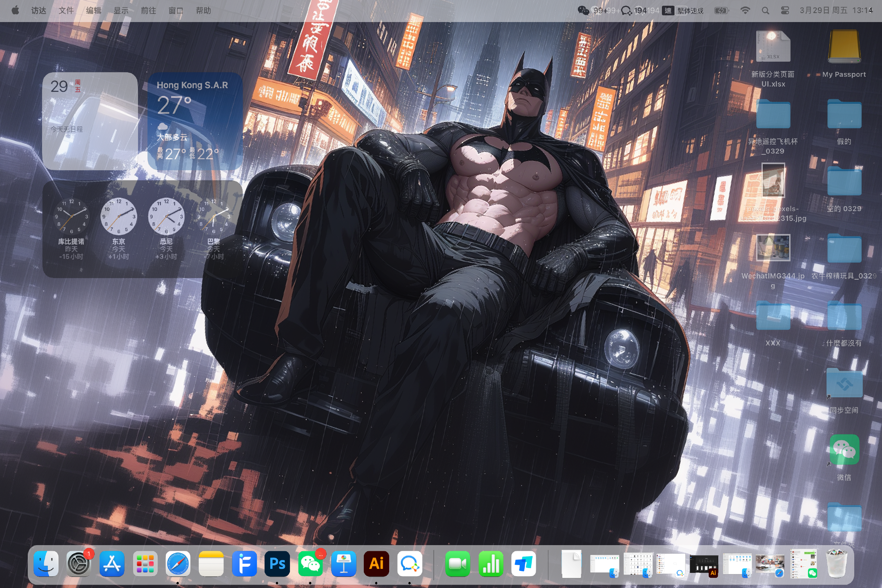882x588 pixels.
Task: Launch Adobe Illustrator from the Dock
Action: (x=376, y=564)
